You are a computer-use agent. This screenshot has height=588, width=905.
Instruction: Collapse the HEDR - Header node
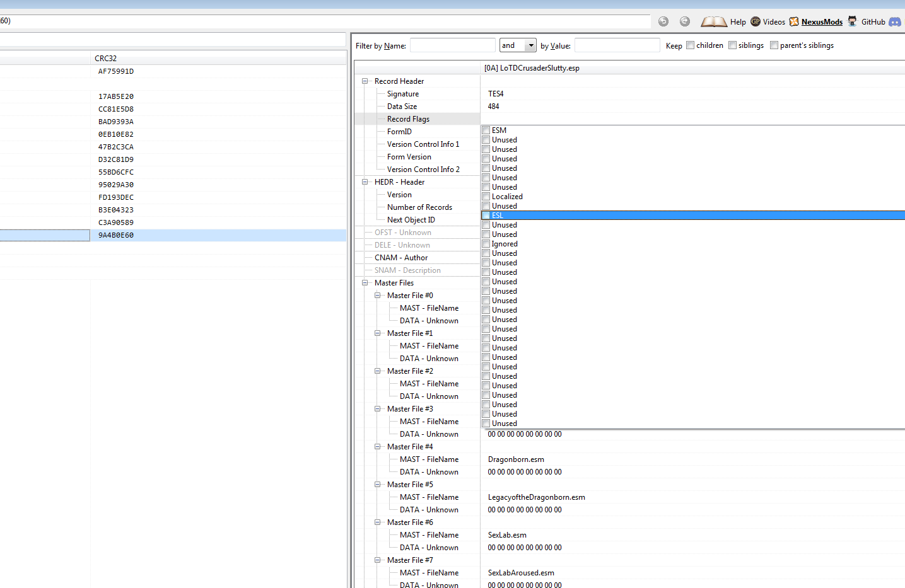tap(365, 182)
